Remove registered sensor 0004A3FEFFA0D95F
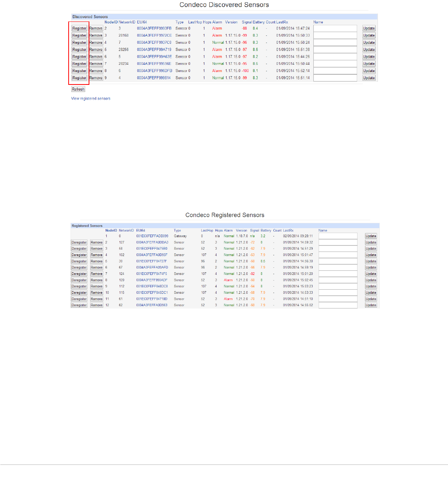This screenshot has width=448, height=491. 97,255
